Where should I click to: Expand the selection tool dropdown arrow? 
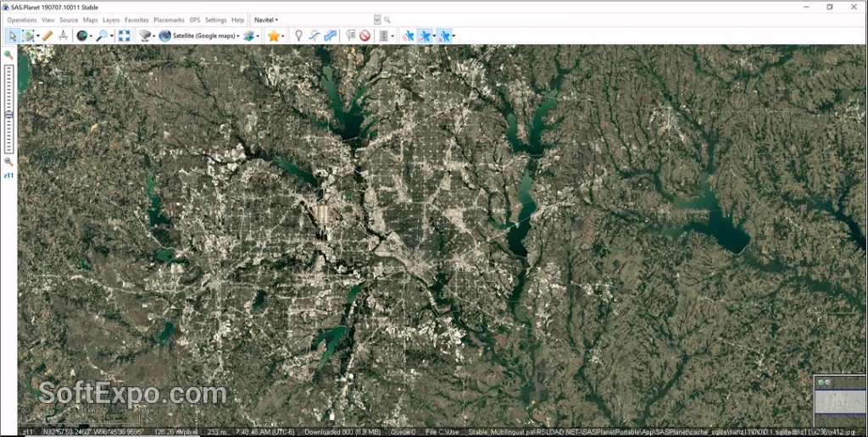(x=37, y=36)
